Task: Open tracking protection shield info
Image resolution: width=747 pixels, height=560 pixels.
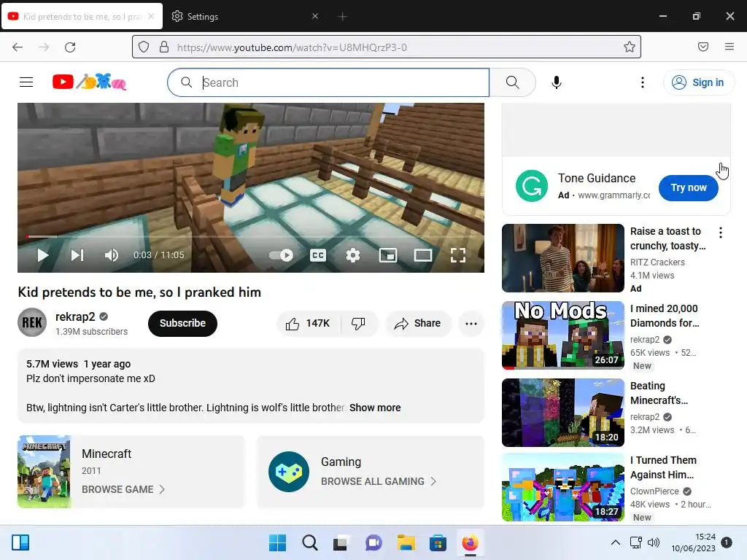Action: (144, 47)
